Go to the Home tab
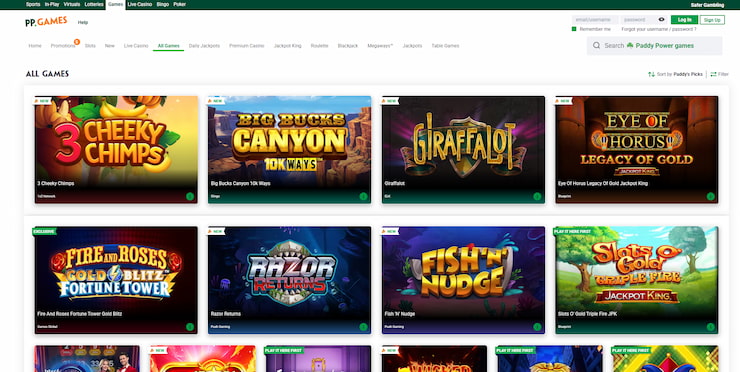740x372 pixels. coord(35,46)
